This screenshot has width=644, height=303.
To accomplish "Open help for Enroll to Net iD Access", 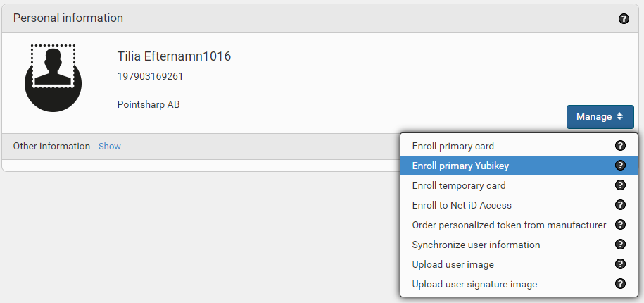I will click(620, 205).
